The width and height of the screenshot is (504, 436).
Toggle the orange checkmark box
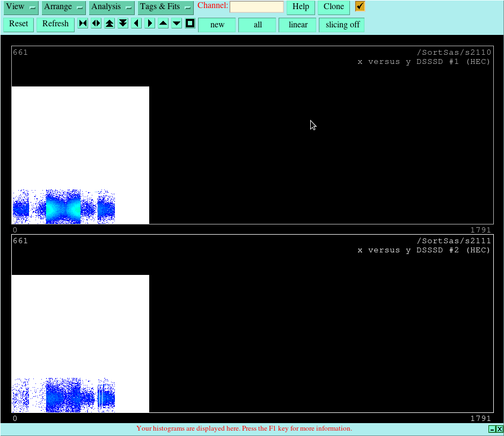[360, 6]
